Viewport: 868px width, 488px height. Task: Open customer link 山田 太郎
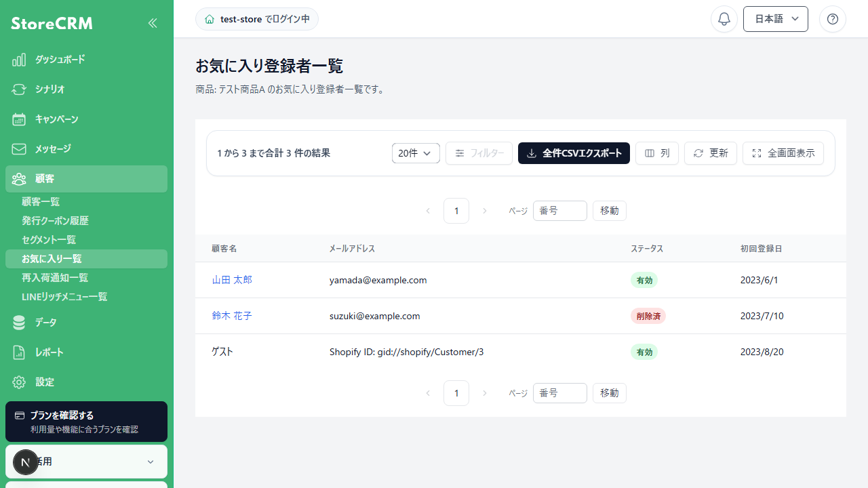pos(232,280)
